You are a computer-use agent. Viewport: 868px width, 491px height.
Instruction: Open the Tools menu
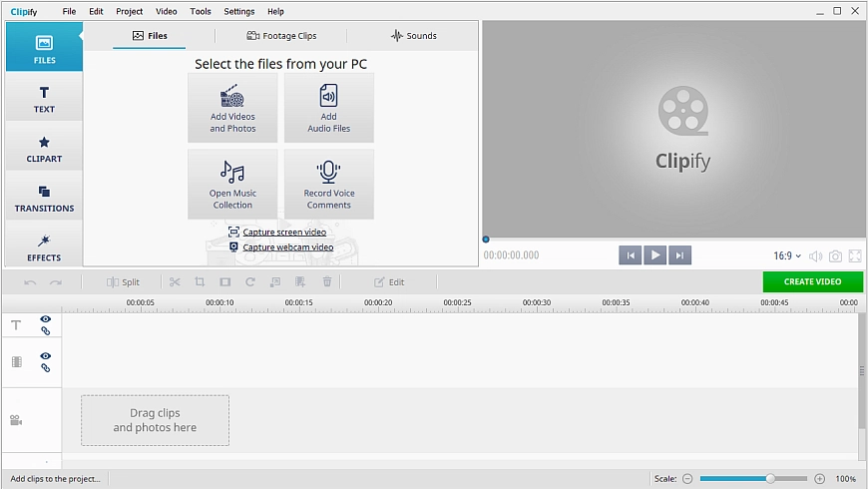[201, 11]
